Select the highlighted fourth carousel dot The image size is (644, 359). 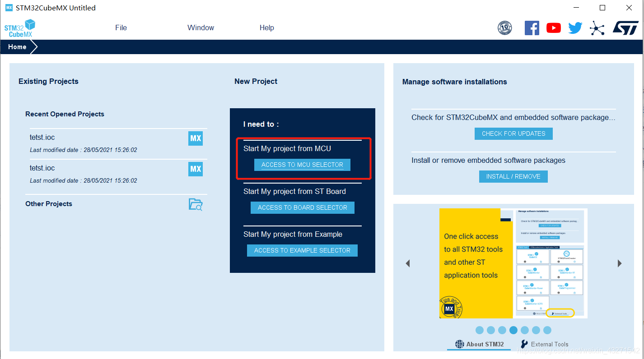pos(513,330)
